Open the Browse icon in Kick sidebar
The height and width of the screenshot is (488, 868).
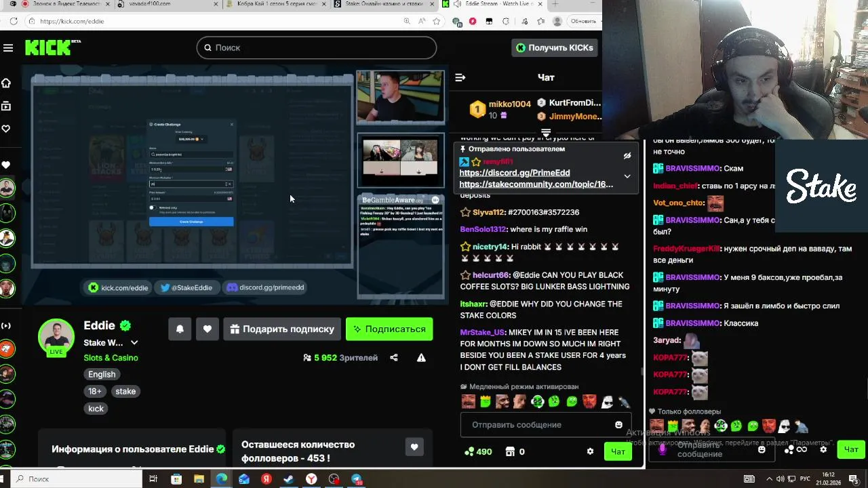6,106
